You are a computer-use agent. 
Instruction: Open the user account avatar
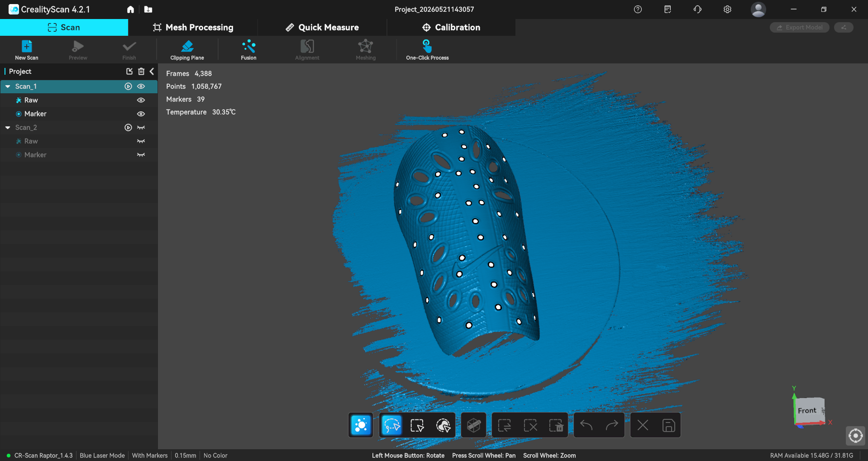(x=758, y=9)
